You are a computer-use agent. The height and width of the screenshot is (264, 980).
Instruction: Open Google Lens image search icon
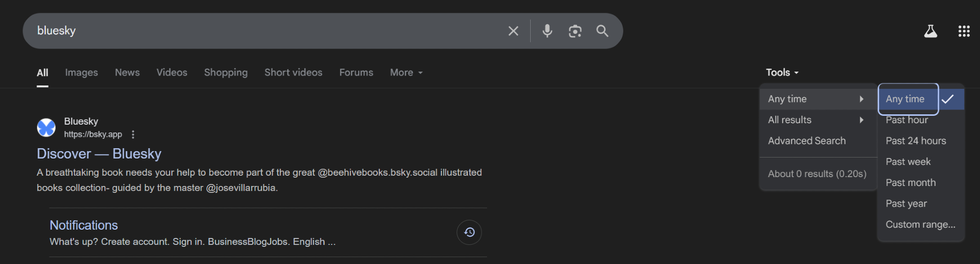(575, 31)
